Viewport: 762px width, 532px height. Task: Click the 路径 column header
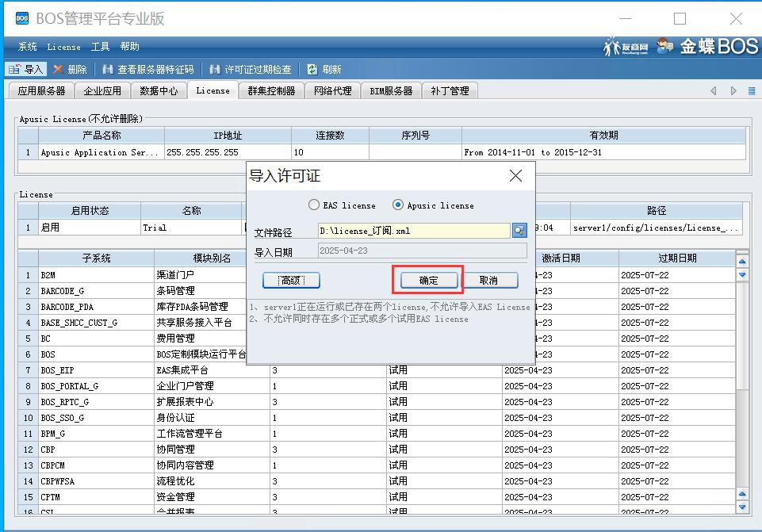pos(657,211)
